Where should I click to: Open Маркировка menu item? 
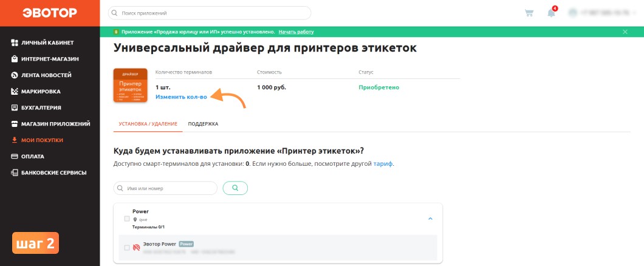coord(41,92)
